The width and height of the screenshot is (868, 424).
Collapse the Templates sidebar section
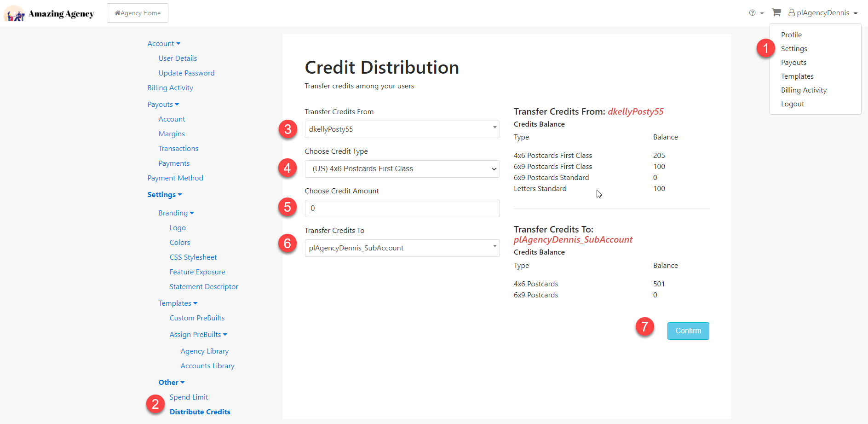[178, 303]
